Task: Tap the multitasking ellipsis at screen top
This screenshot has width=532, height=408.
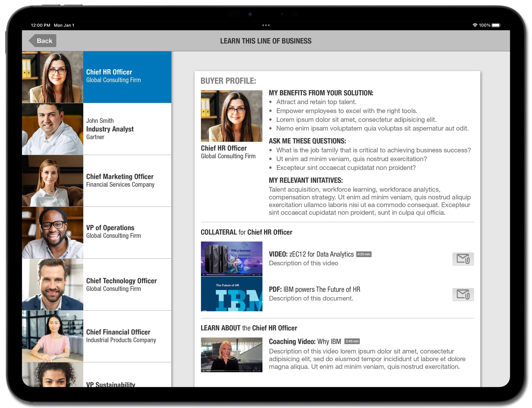Action: tap(266, 25)
